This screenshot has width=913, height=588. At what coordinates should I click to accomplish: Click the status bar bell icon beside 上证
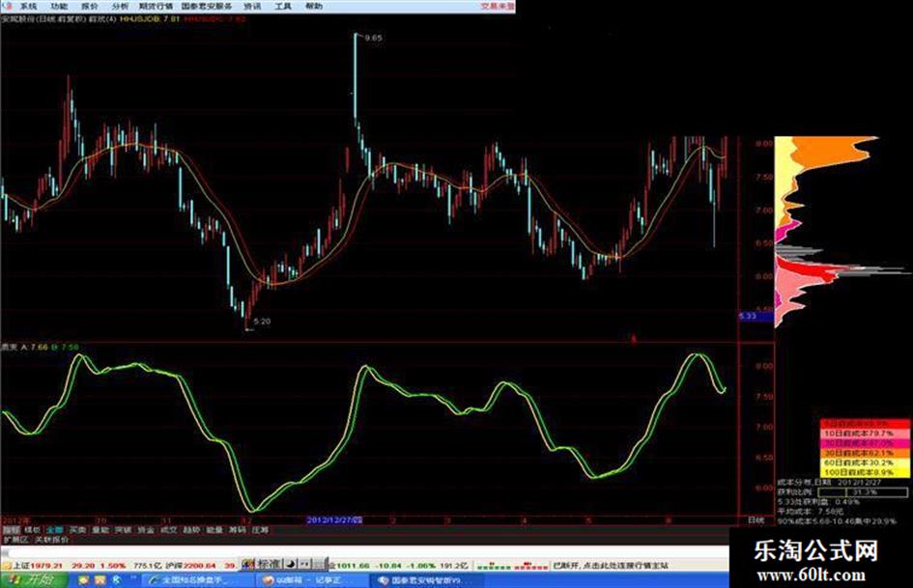click(x=7, y=565)
